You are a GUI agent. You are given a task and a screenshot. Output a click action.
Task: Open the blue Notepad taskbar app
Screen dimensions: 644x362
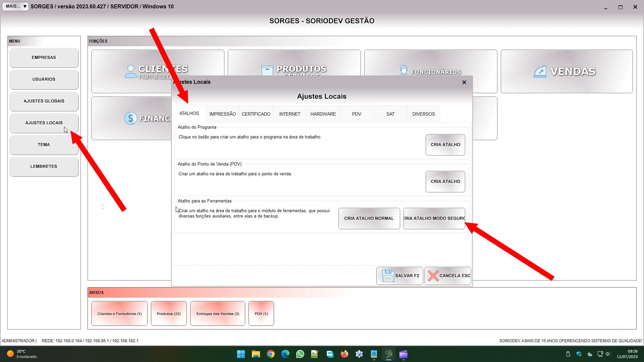[x=374, y=354]
